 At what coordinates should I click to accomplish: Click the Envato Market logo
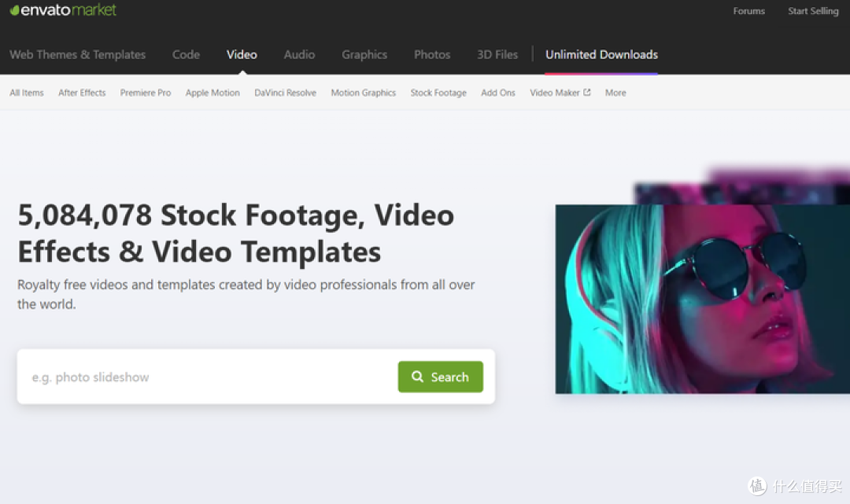pos(63,9)
